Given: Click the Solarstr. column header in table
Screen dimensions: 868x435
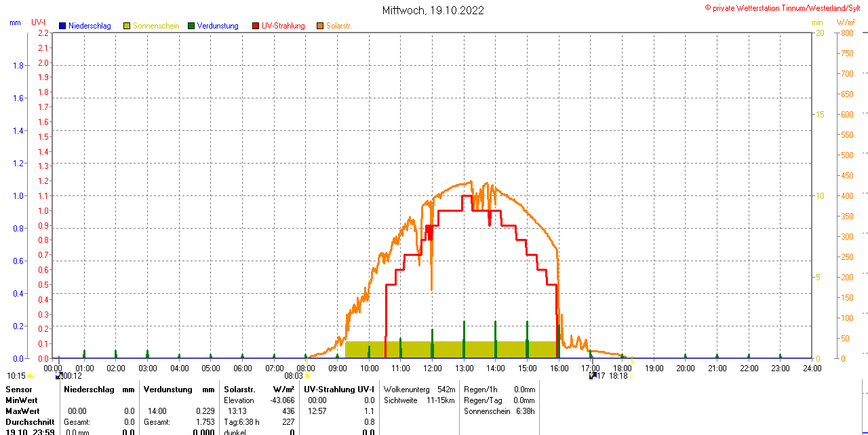Looking at the screenshot, I should point(239,390).
